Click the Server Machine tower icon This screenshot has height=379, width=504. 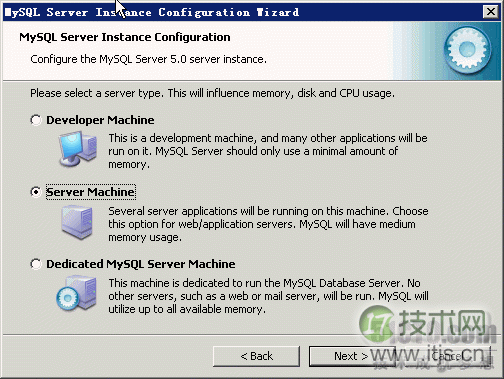point(77,222)
